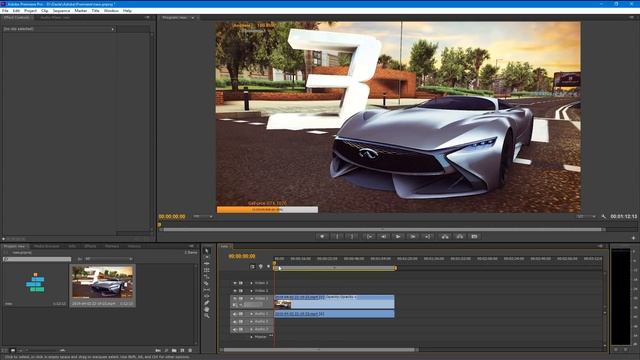Switch Project panel to icon view
This screenshot has width=640, height=360.
(13, 350)
